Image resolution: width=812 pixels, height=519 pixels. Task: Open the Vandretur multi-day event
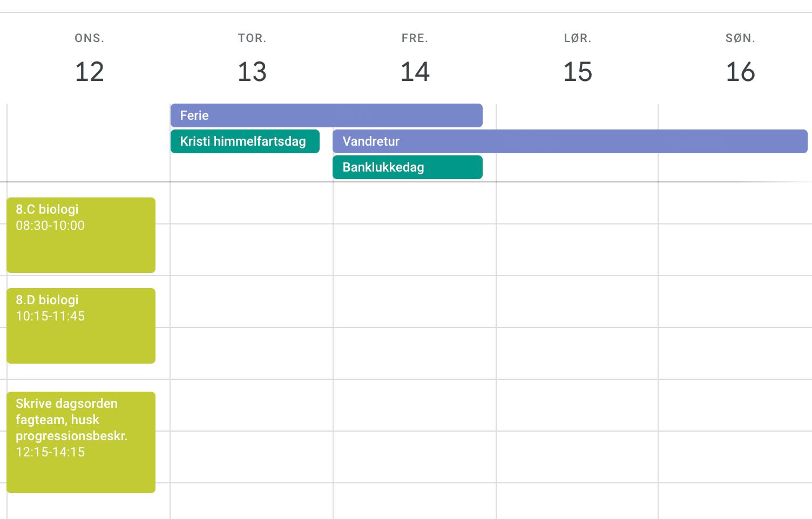click(x=570, y=141)
